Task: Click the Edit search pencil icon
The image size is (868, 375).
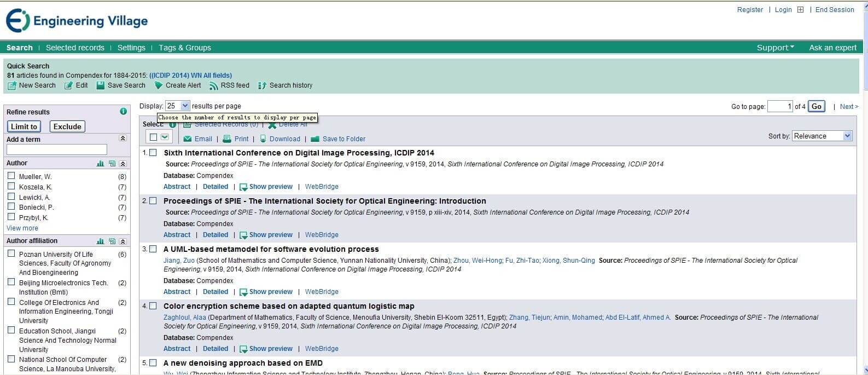Action: pos(68,86)
